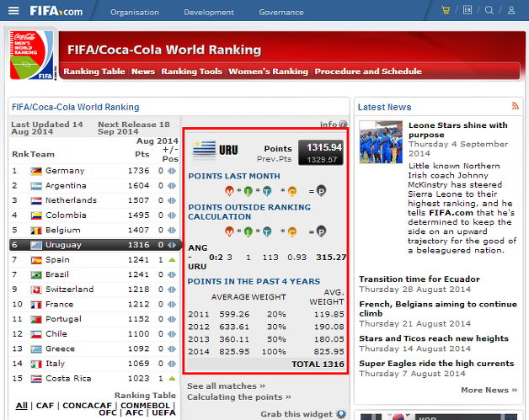Select the Uruguay row in ranking

click(95, 245)
